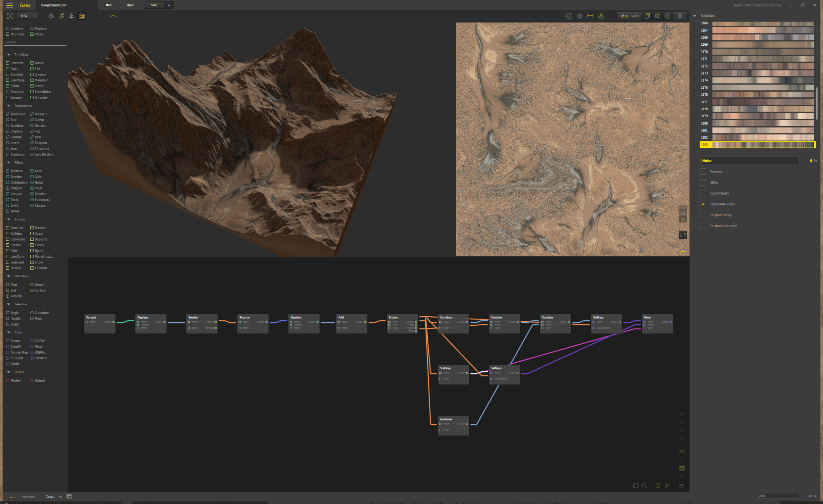Click the camera viewport icon
Screen dimensions: 823x504
pyautogui.click(x=82, y=16)
